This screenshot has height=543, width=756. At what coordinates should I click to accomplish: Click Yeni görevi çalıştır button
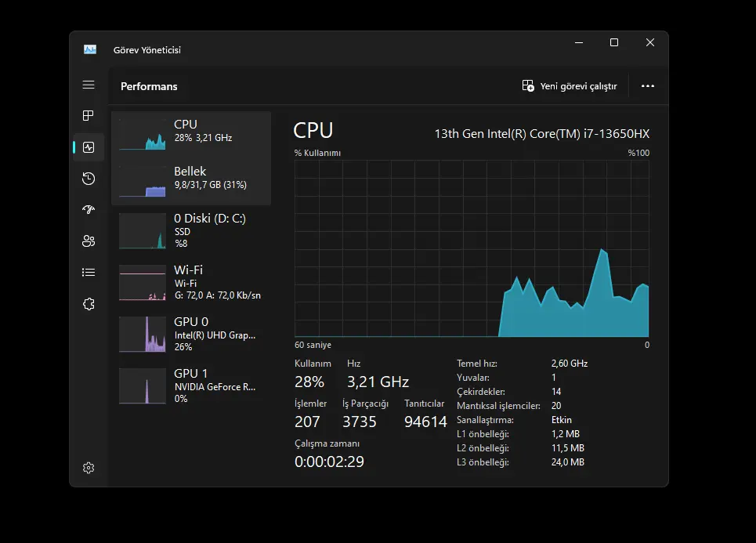pyautogui.click(x=570, y=86)
